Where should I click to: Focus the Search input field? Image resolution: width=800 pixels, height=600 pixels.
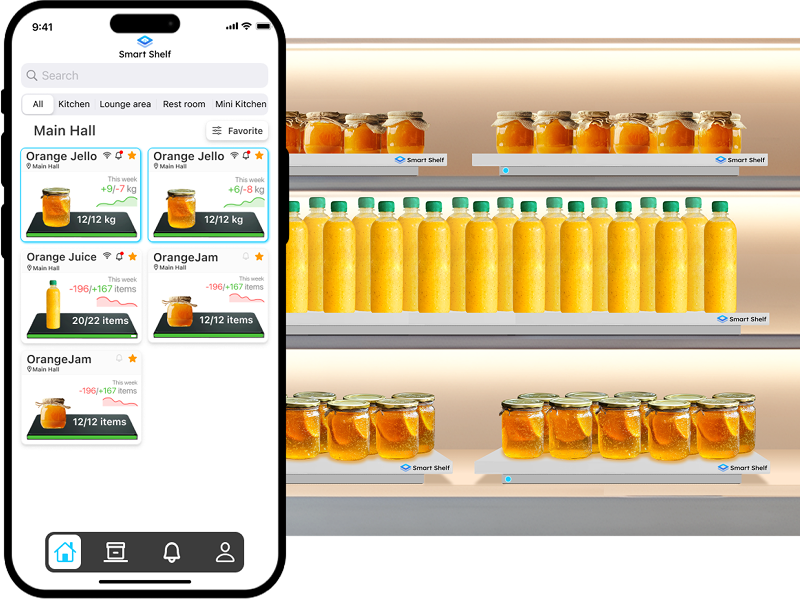[x=145, y=76]
